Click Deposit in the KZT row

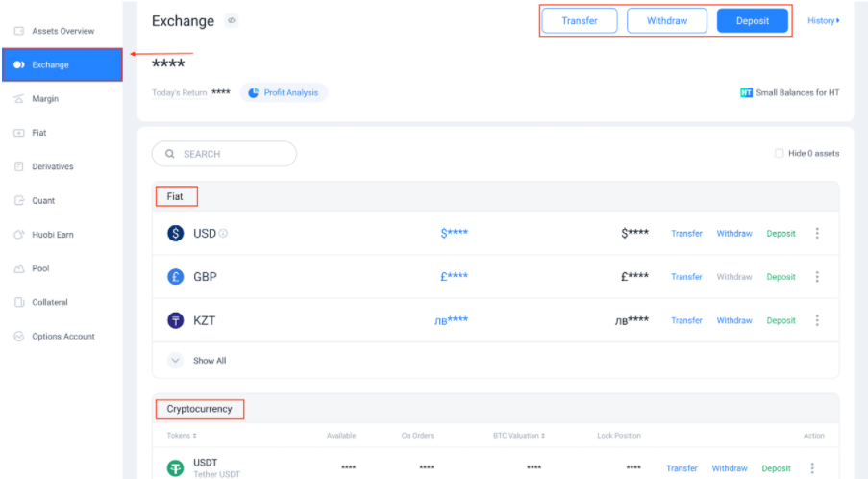tap(781, 320)
